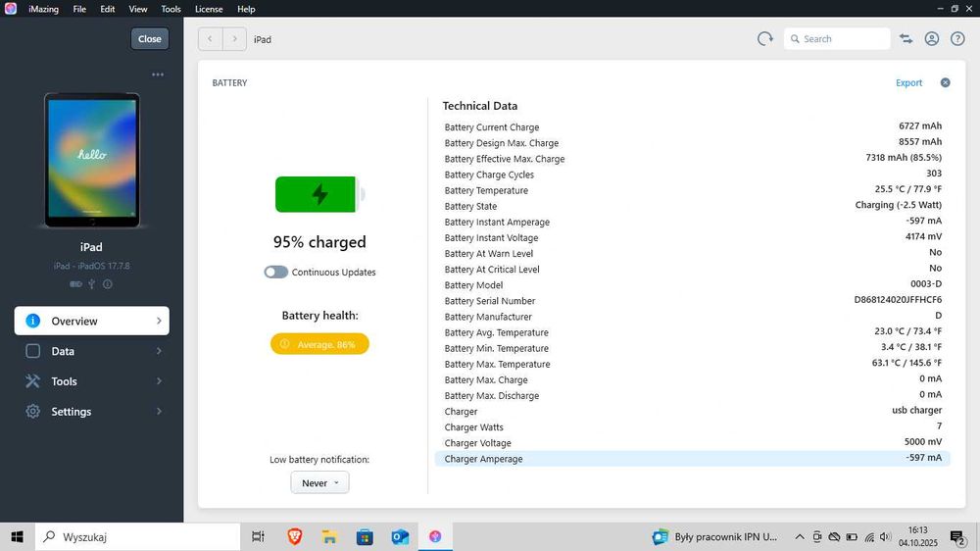
Task: Click the iMazing app logo icon
Action: pyautogui.click(x=10, y=9)
